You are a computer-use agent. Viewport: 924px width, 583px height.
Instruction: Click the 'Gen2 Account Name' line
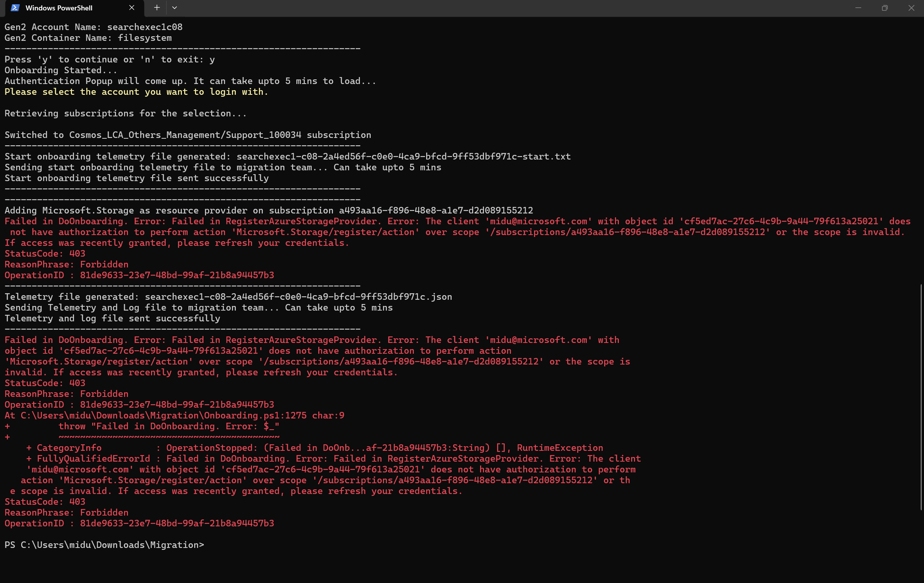click(x=93, y=27)
